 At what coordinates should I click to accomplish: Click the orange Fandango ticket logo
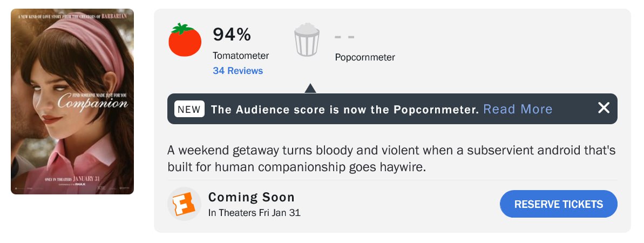[x=184, y=204]
